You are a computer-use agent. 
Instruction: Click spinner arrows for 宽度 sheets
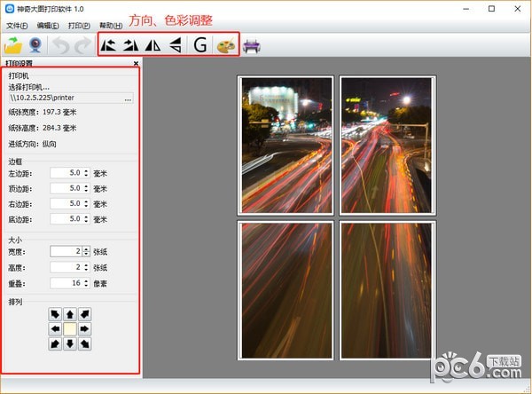point(86,251)
